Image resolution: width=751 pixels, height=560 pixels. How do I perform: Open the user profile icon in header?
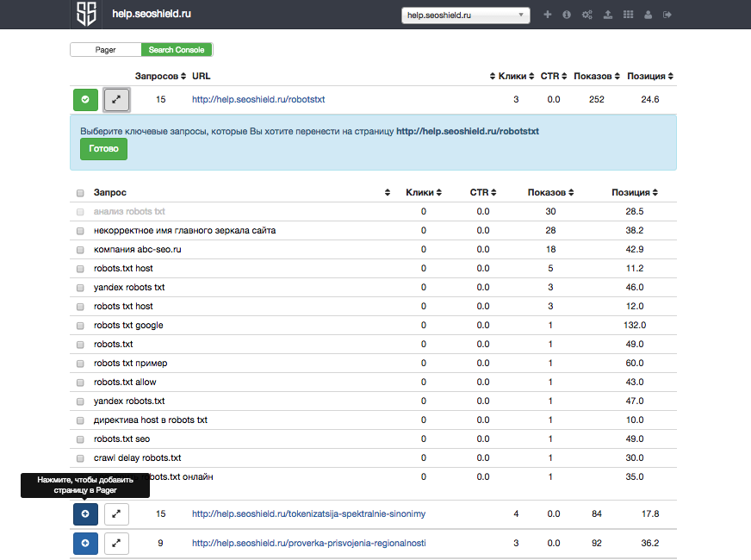(648, 15)
